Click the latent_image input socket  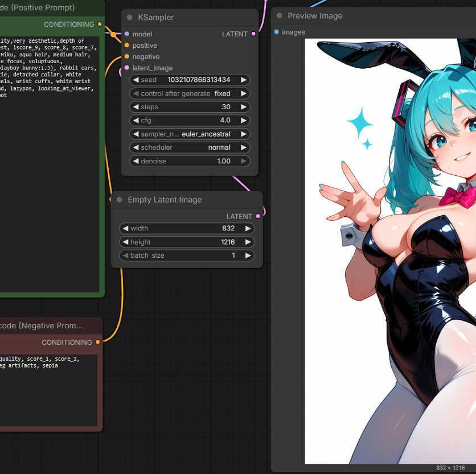point(126,68)
